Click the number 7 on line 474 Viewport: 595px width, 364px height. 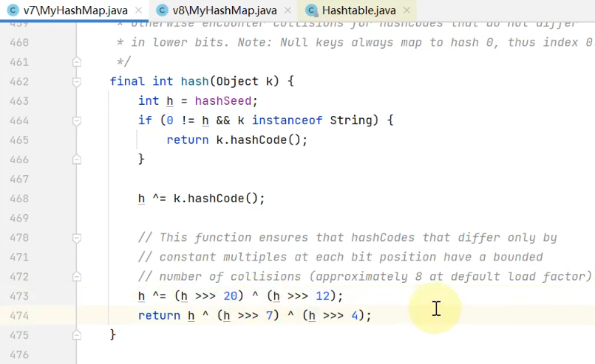270,315
